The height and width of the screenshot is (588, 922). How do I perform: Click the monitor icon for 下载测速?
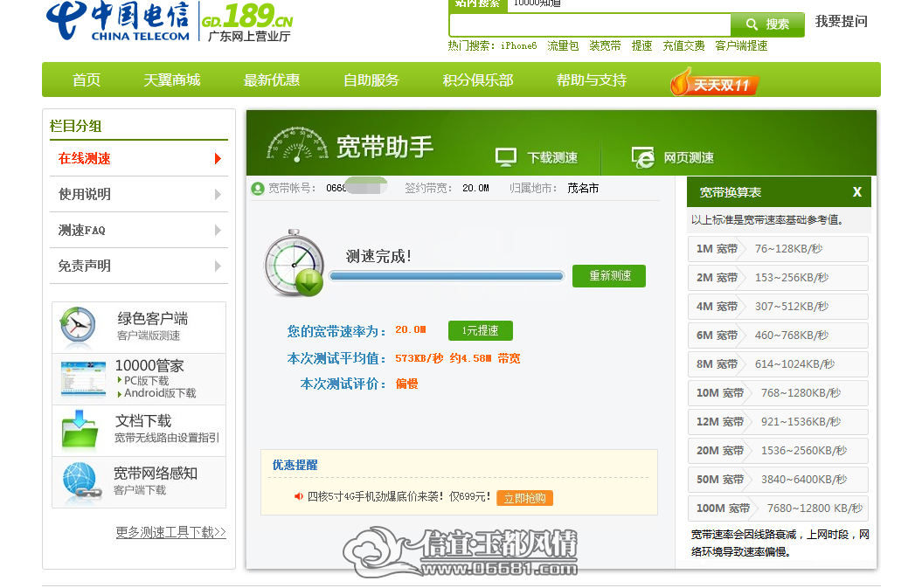(506, 157)
